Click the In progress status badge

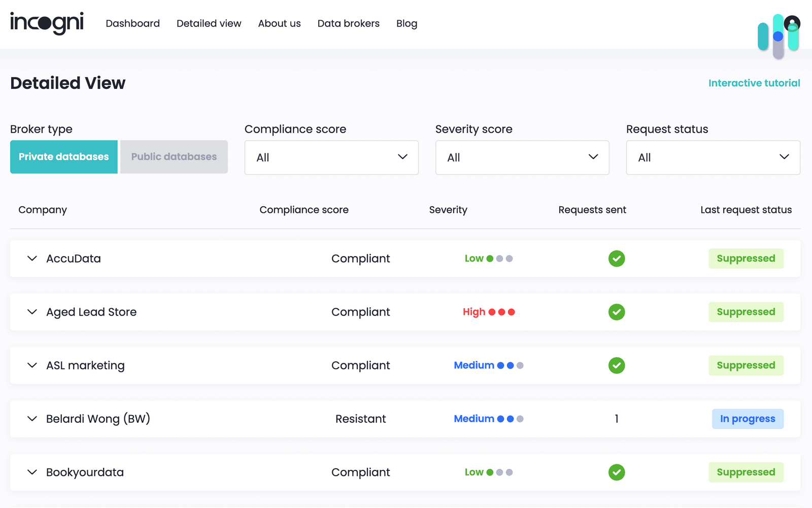click(x=748, y=419)
